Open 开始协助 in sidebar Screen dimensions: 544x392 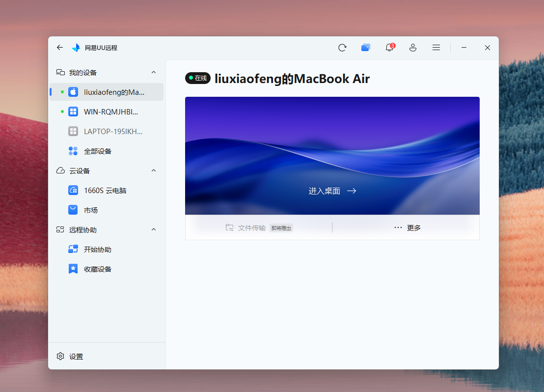[107, 249]
